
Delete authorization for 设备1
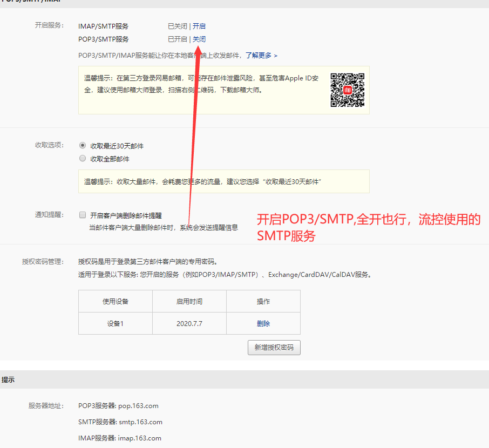coord(263,324)
